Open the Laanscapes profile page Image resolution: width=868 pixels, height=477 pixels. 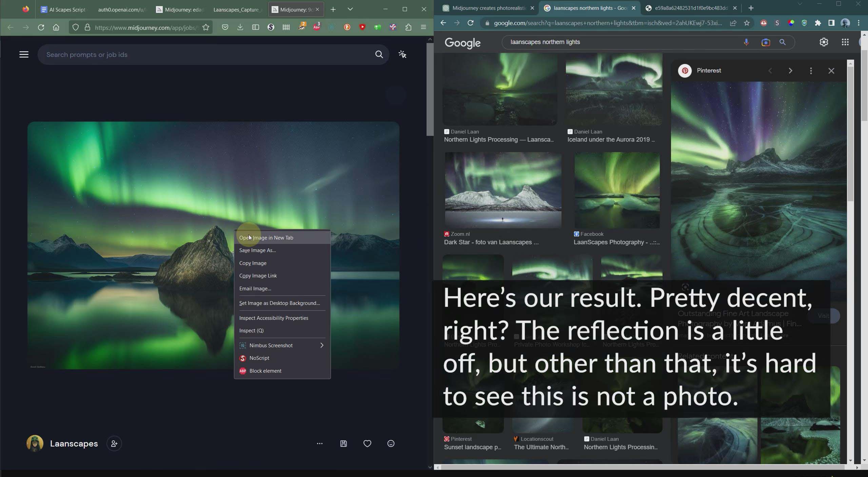(x=73, y=443)
